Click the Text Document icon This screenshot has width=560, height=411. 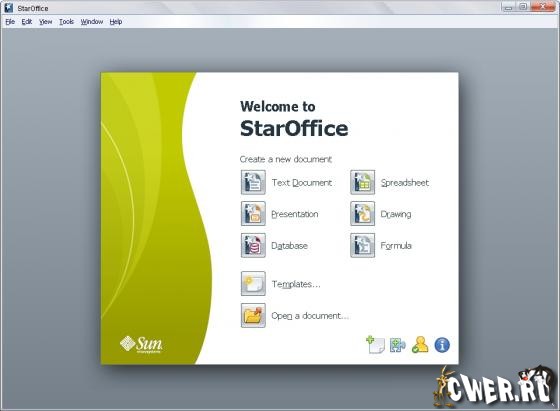[253, 182]
